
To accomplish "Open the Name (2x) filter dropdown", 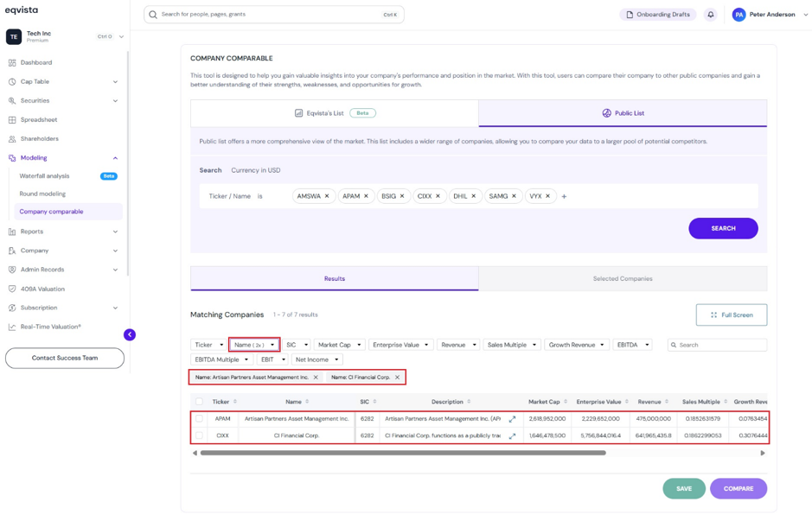I will coord(254,345).
